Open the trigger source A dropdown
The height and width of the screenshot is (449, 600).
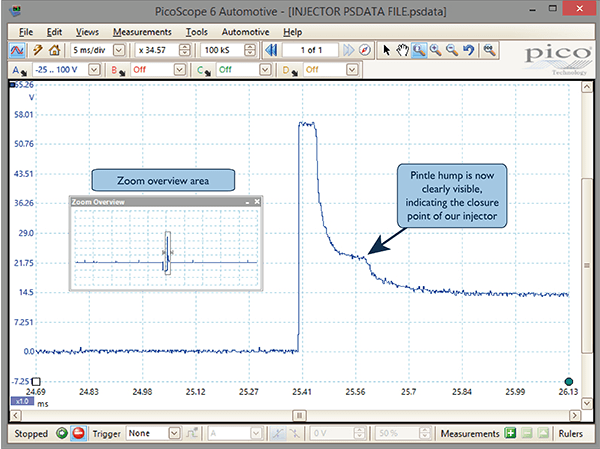[x=256, y=433]
